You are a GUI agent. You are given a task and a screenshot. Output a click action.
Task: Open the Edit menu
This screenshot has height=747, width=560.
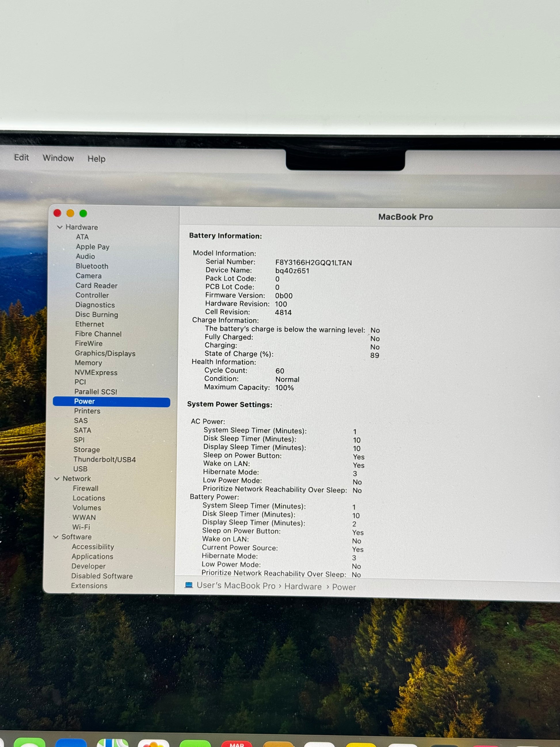pyautogui.click(x=21, y=157)
